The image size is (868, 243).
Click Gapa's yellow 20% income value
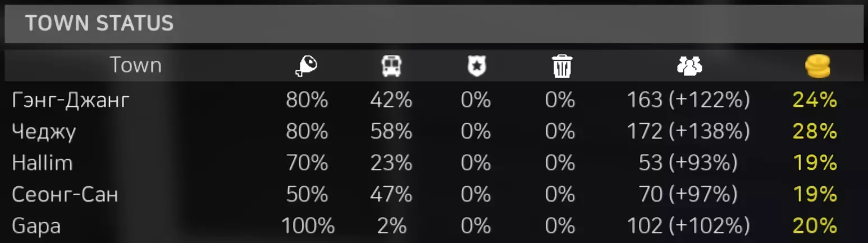pos(815,226)
